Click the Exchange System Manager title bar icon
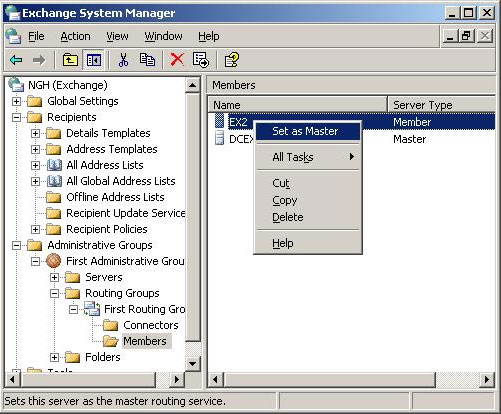Viewport: 501px width, 414px height. click(13, 13)
